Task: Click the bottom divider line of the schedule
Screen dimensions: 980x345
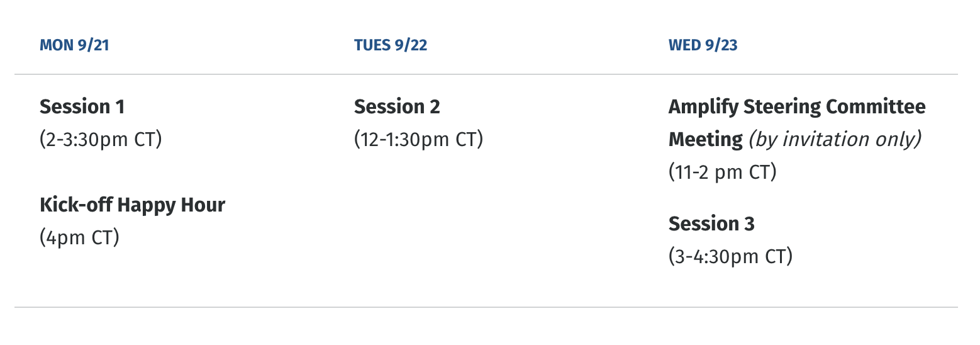Action: click(486, 307)
